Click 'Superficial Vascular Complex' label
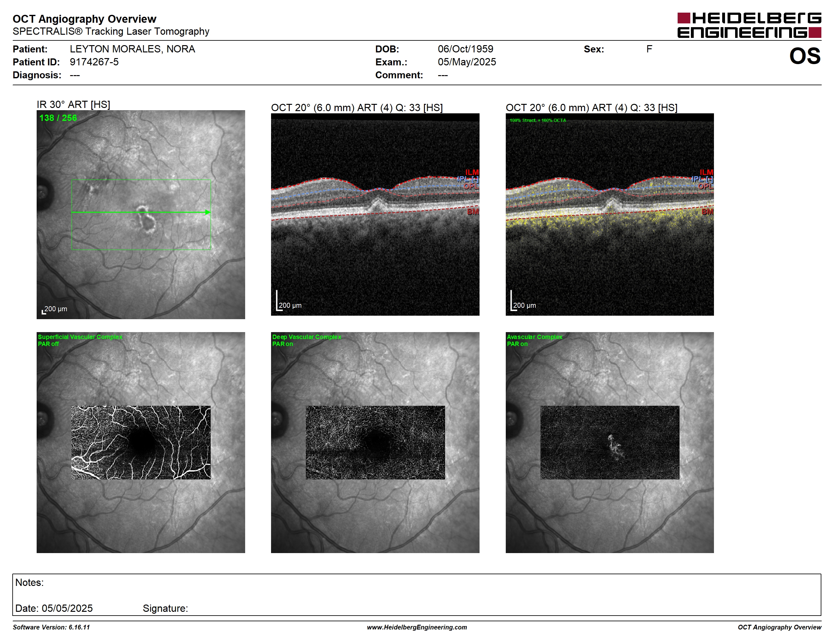Image resolution: width=834 pixels, height=644 pixels. [x=80, y=337]
